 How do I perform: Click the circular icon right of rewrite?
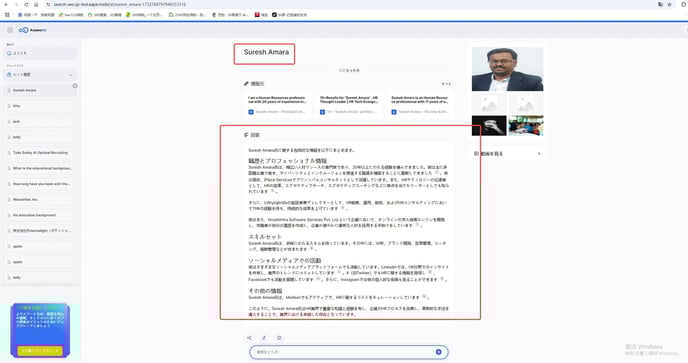point(279,338)
